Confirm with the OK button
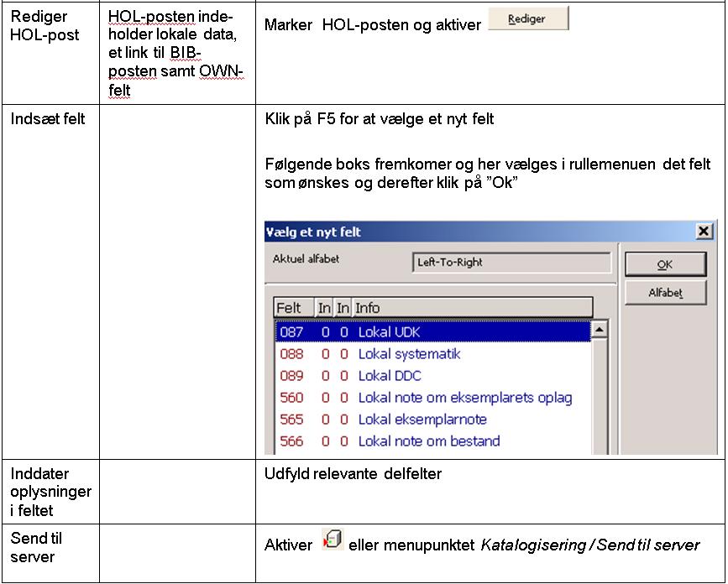The height and width of the screenshot is (584, 728). point(664,264)
